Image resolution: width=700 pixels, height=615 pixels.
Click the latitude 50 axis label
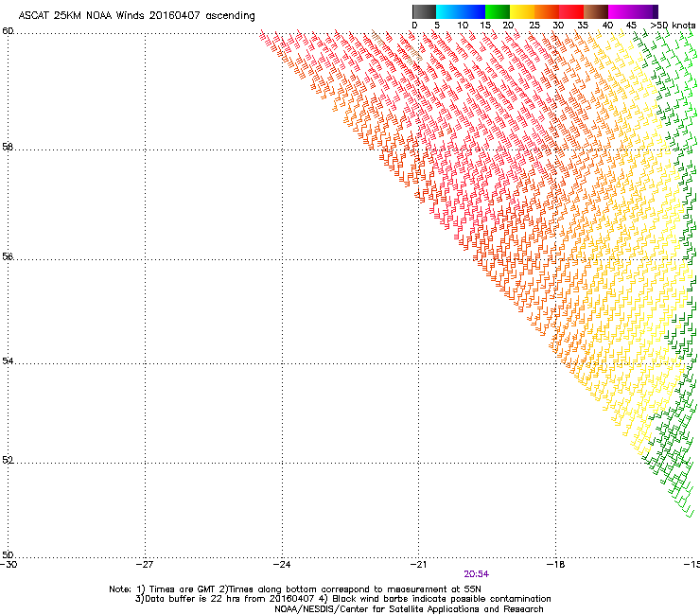[x=8, y=554]
